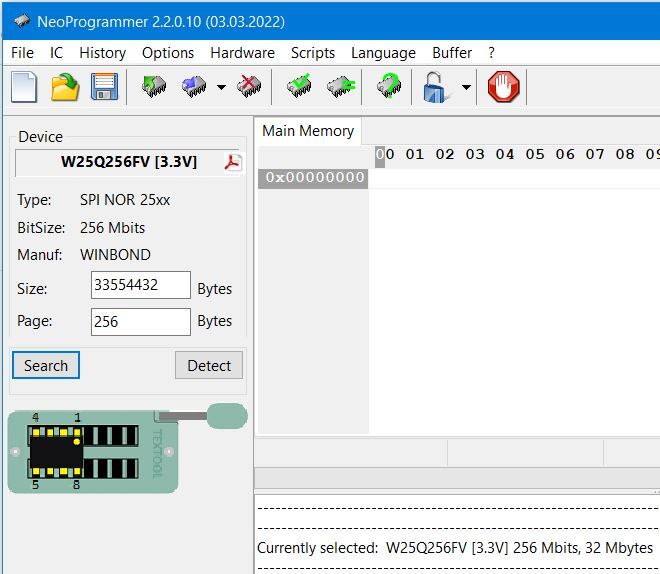Screen dimensions: 660x574
Task: Erase the chip with the red X icon
Action: point(249,86)
